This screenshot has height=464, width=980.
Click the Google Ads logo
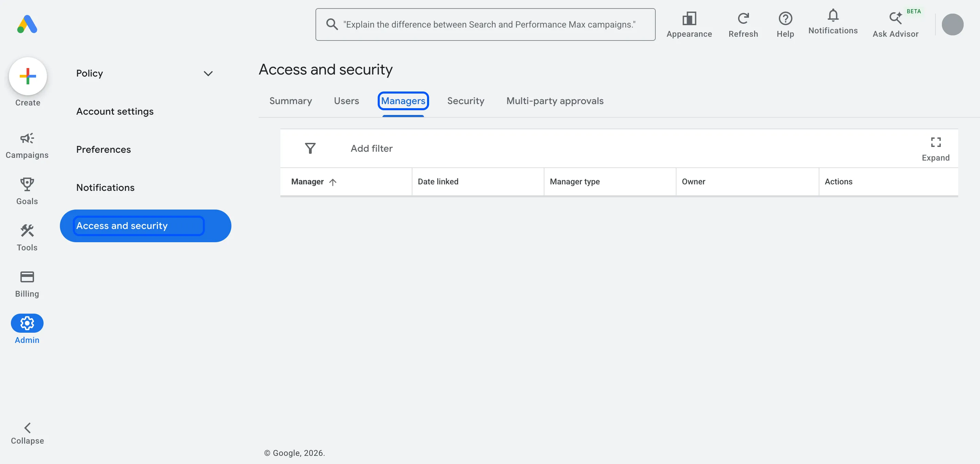pyautogui.click(x=27, y=24)
